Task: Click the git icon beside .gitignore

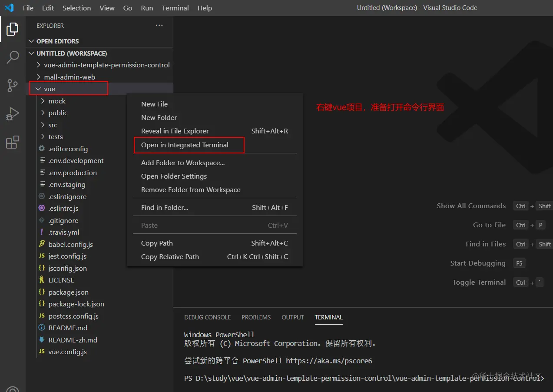Action: [x=42, y=220]
